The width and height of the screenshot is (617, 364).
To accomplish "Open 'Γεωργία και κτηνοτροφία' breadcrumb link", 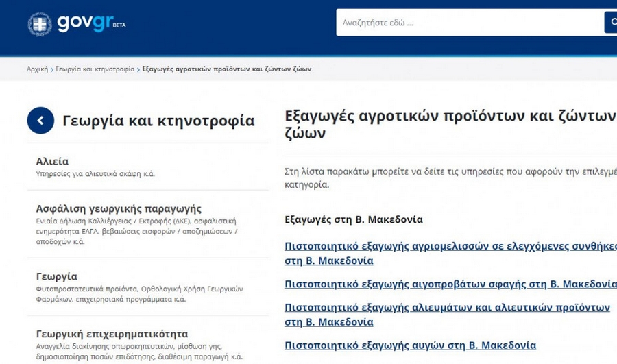I will (95, 69).
